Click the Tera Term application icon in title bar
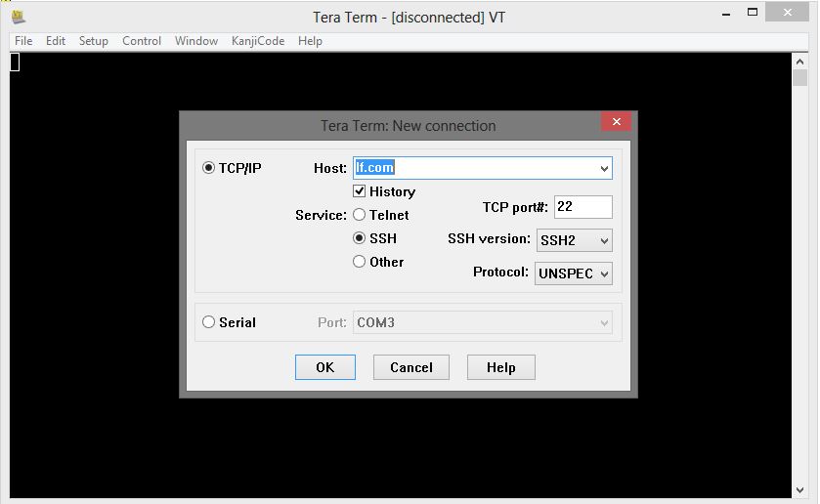 19,18
